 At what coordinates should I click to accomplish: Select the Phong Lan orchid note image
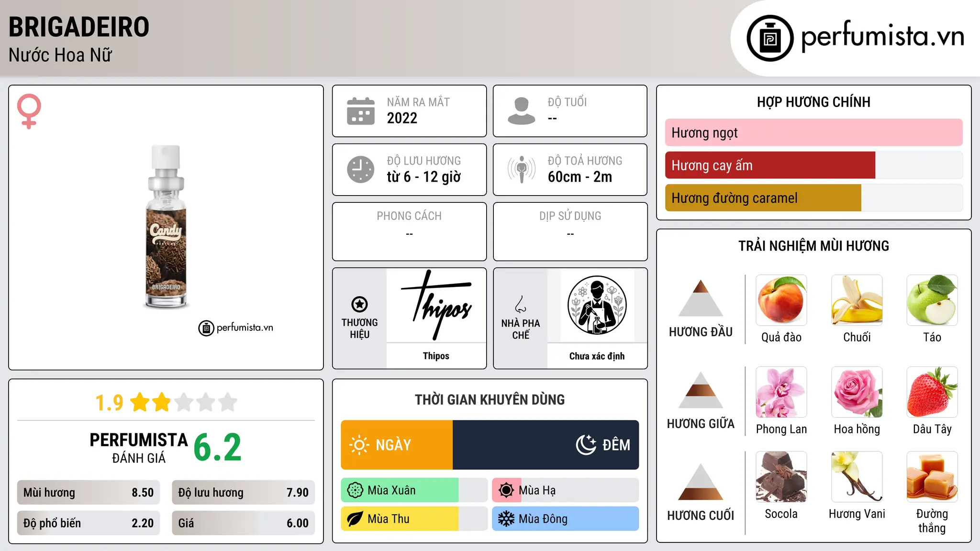click(x=781, y=392)
